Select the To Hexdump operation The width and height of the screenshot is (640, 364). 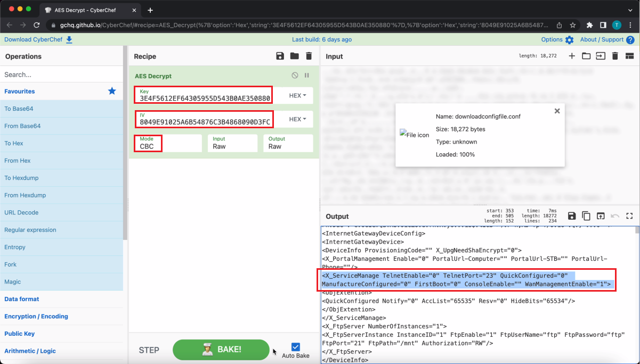[x=61, y=178]
